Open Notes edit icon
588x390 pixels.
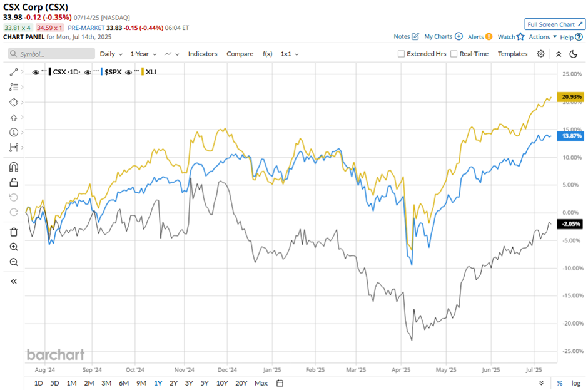415,36
